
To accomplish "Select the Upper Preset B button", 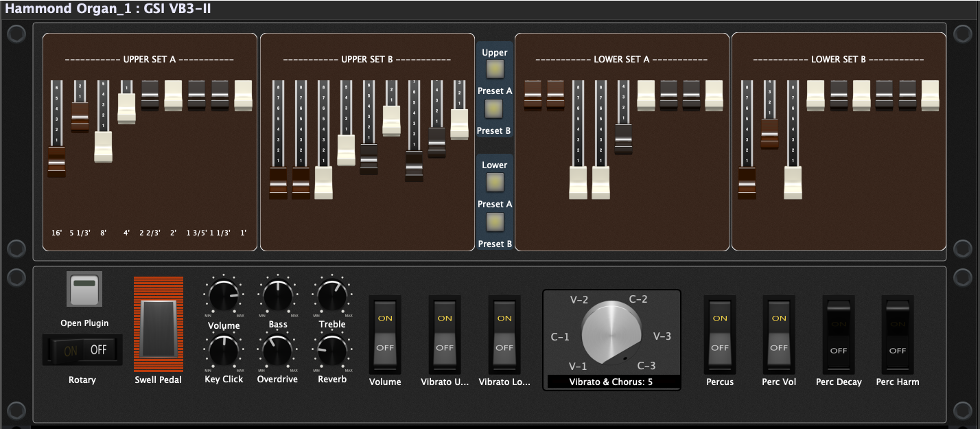I will [x=494, y=109].
